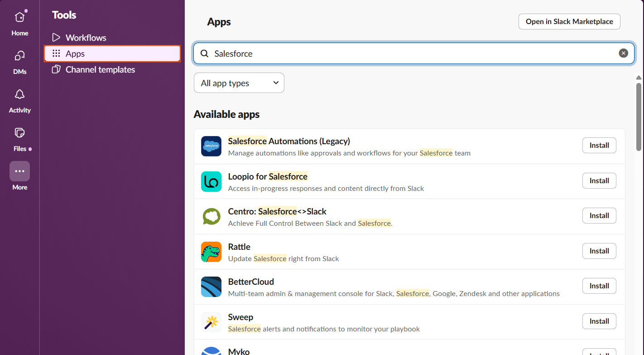
Task: Open the Activity bell icon
Action: 19,94
